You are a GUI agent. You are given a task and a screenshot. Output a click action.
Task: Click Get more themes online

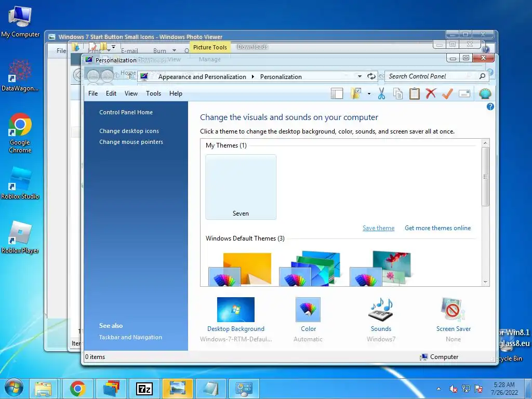[x=437, y=228]
